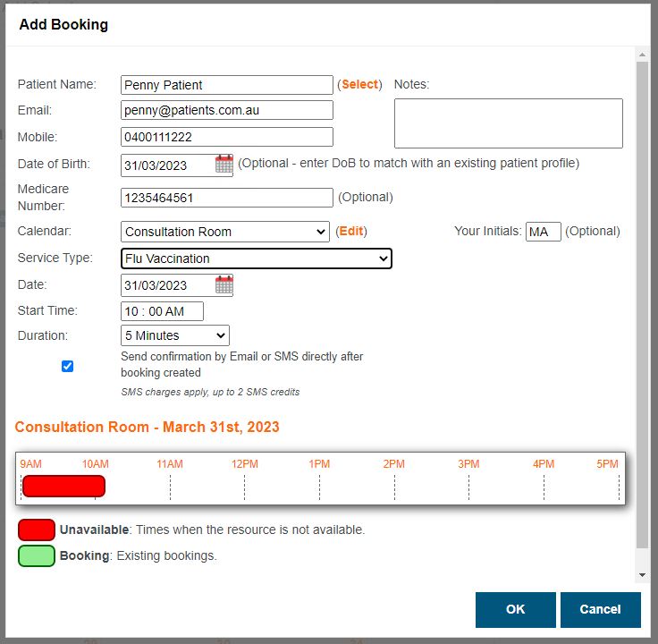Click the green Booking legend swatch
658x644 pixels.
pos(37,555)
